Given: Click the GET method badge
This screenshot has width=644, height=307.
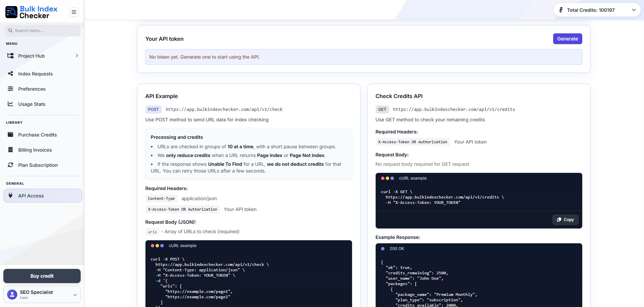Looking at the screenshot, I should (382, 110).
